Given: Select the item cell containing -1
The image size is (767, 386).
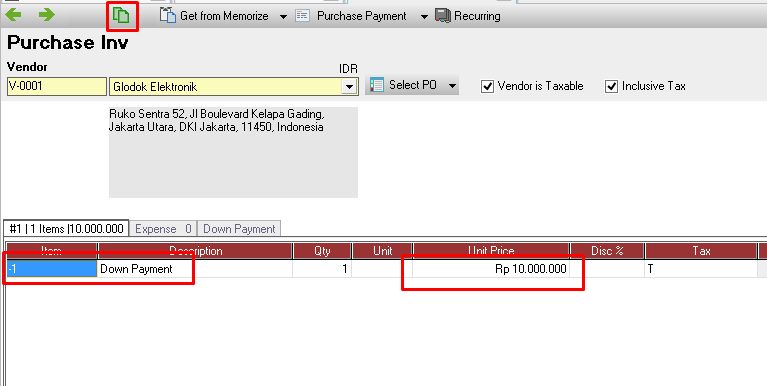Looking at the screenshot, I should coord(51,269).
